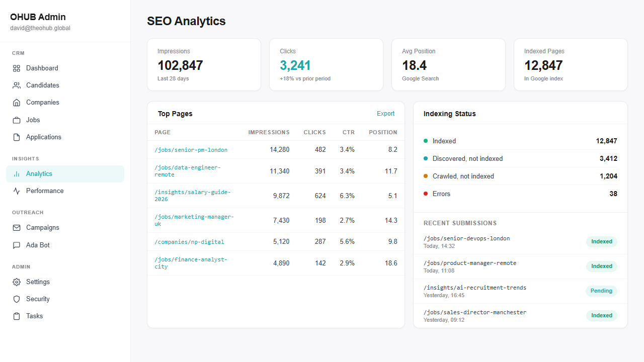The height and width of the screenshot is (362, 644).
Task: Open /jobs/finance-analyst-city link
Action: 191,263
